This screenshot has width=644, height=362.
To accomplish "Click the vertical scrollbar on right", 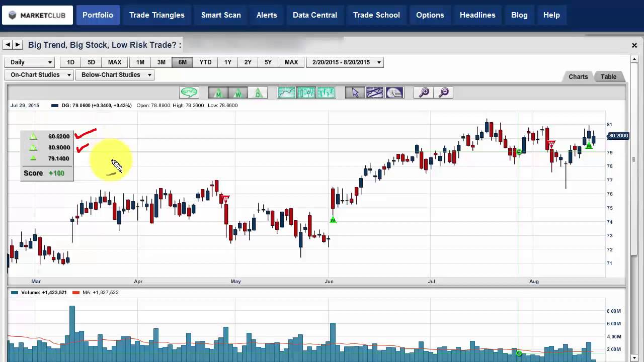I will point(633,158).
